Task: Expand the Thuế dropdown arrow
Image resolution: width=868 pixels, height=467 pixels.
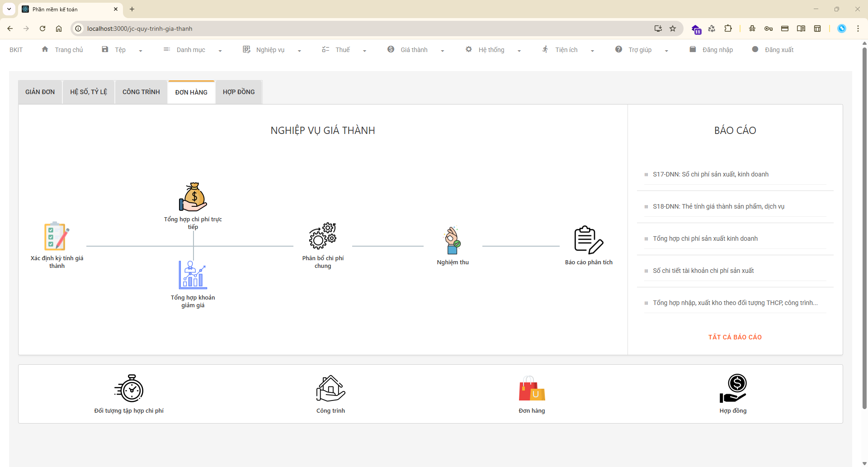Action: coord(364,51)
